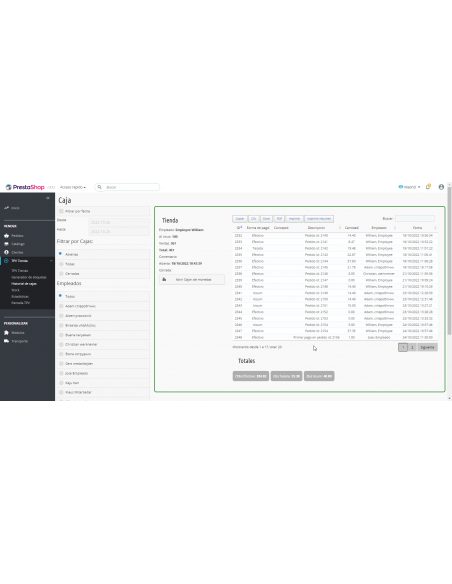The image size is (452, 584).
Task: Open Generador de etiquetas
Action: (x=29, y=277)
